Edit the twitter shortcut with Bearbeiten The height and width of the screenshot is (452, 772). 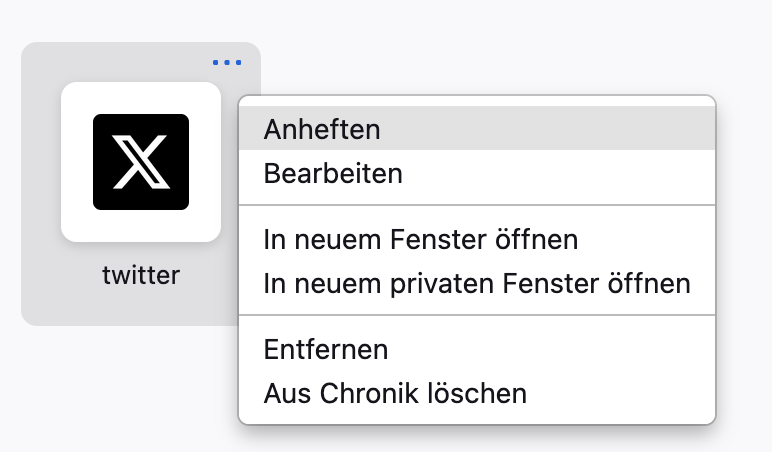pos(333,174)
